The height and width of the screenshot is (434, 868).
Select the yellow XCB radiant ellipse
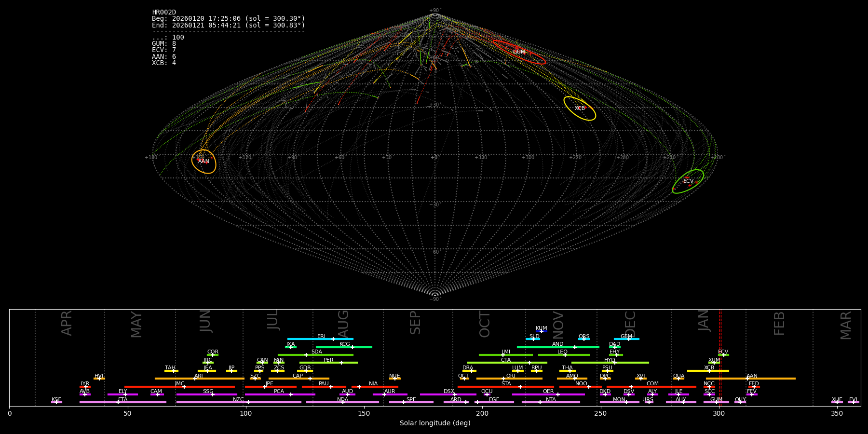pyautogui.click(x=580, y=108)
